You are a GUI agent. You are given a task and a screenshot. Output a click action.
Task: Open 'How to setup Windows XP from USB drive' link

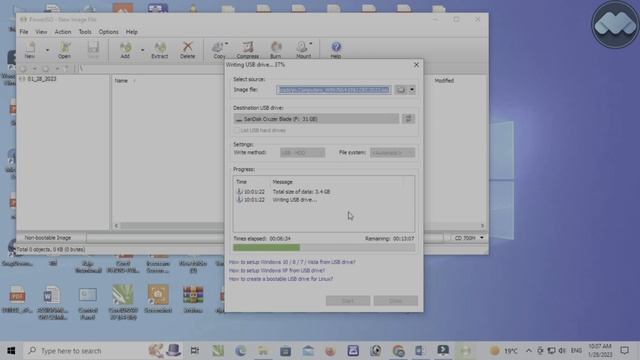(x=277, y=271)
